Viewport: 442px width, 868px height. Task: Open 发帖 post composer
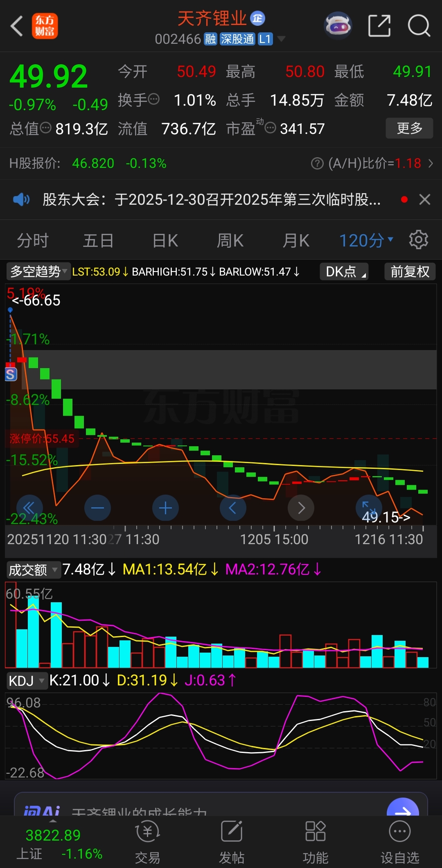pyautogui.click(x=232, y=843)
